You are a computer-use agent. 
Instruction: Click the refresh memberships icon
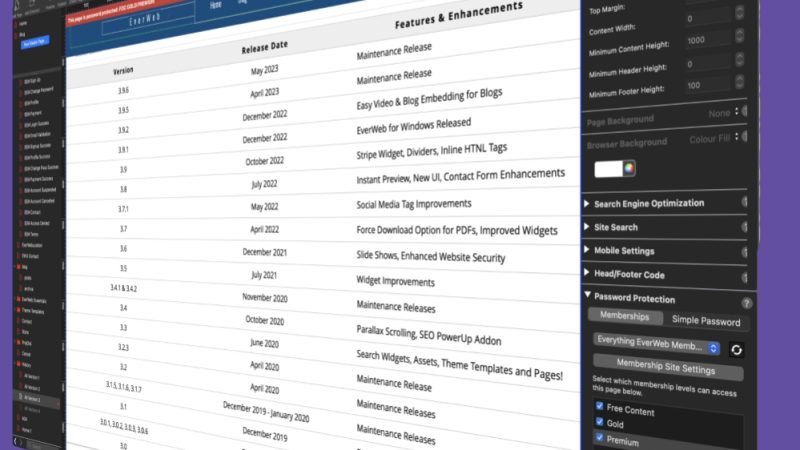[736, 349]
